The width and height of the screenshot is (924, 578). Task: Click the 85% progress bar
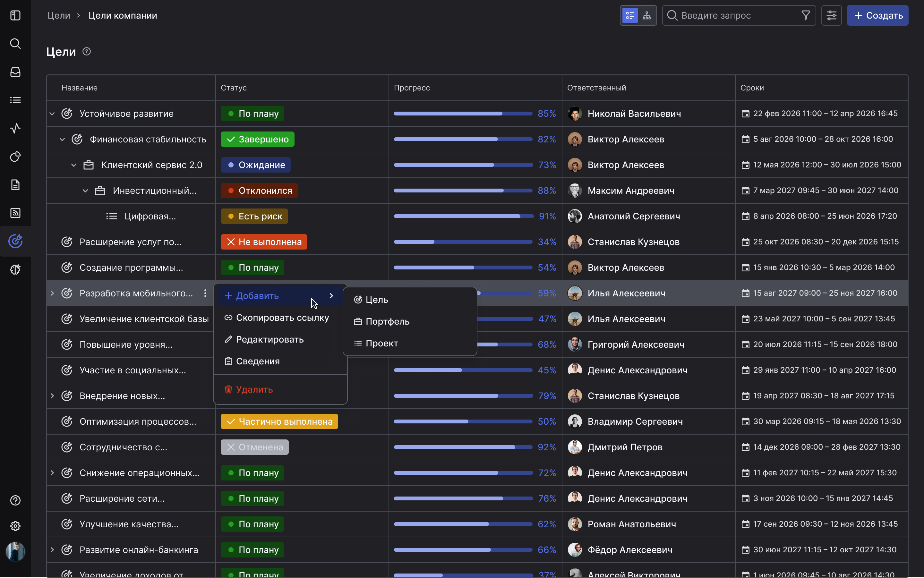coord(463,114)
